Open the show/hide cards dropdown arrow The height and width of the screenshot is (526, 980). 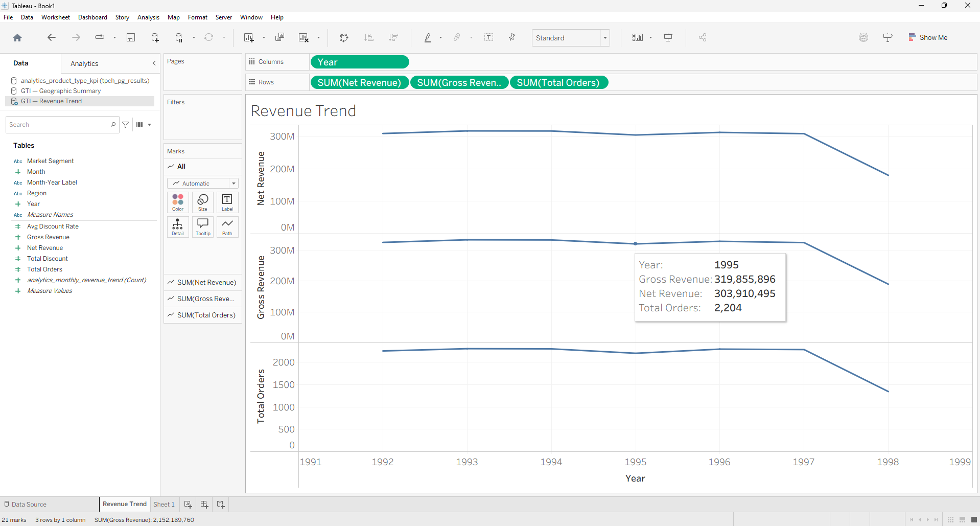point(650,37)
